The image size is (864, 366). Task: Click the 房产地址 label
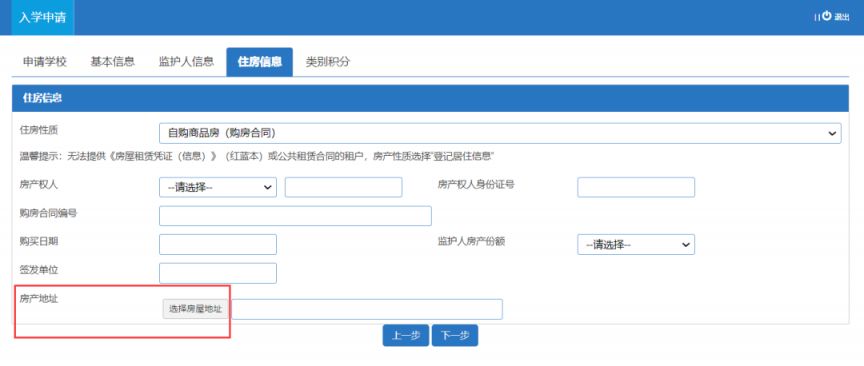tap(39, 299)
